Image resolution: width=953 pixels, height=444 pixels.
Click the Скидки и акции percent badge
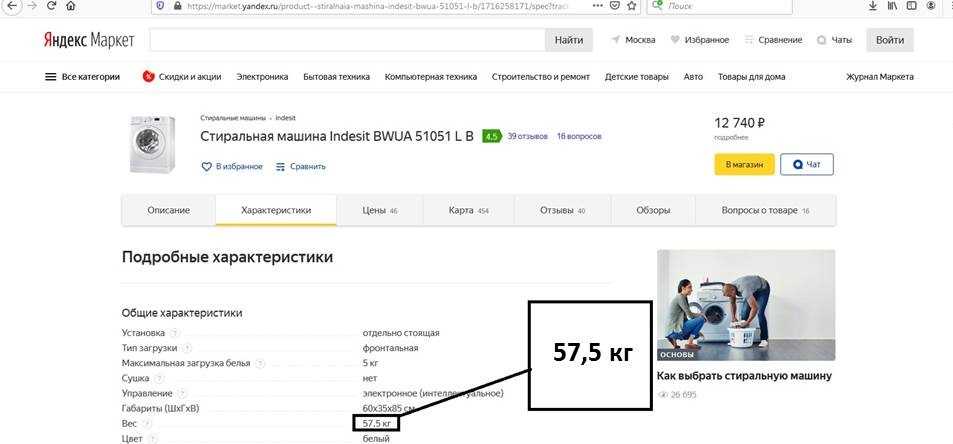pos(148,77)
